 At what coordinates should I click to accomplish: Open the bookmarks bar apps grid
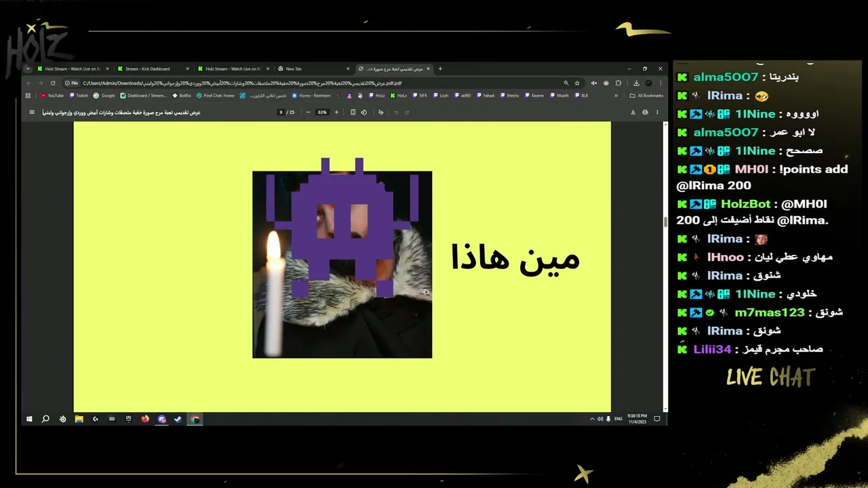pos(28,96)
